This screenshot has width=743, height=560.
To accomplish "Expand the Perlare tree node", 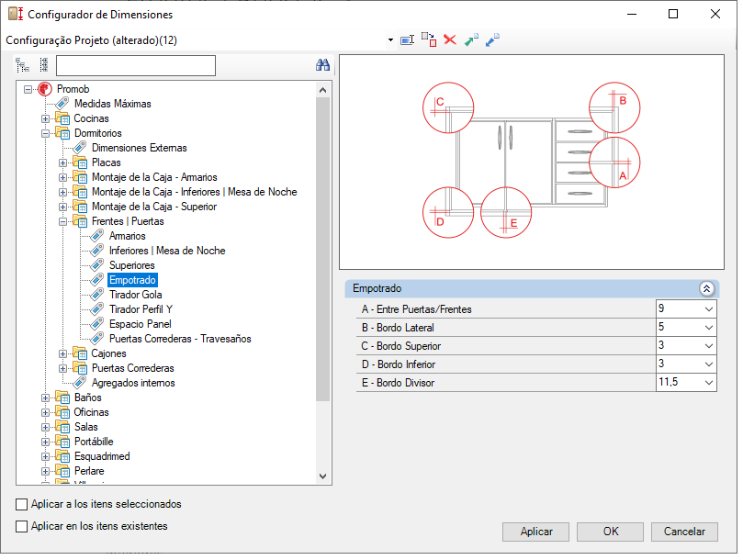I will point(46,471).
